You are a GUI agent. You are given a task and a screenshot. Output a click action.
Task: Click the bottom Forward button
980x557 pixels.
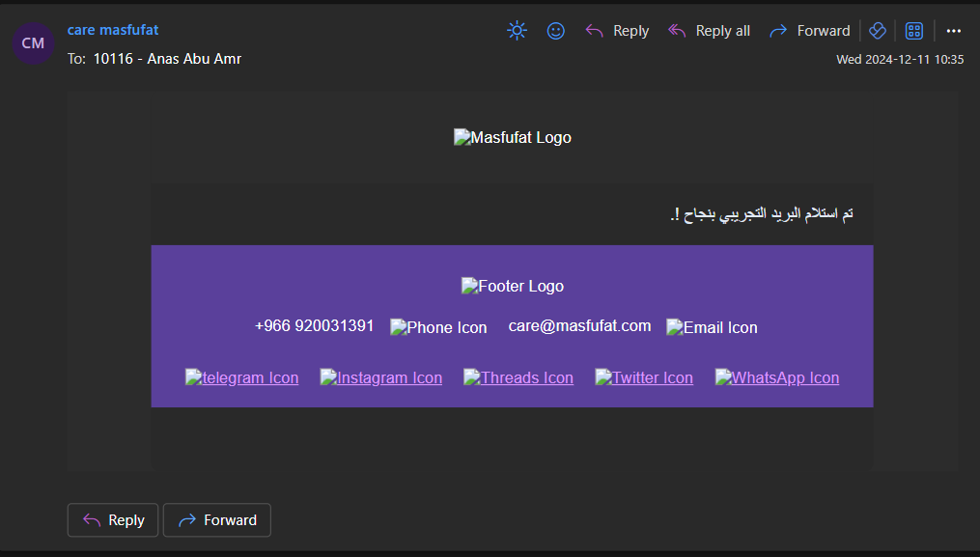coord(217,520)
